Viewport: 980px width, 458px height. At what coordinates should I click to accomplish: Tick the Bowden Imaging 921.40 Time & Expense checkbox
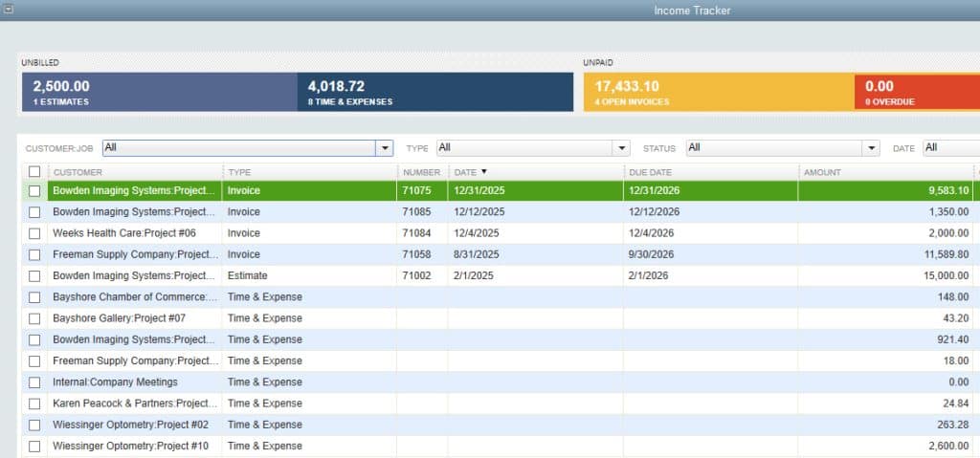34,339
